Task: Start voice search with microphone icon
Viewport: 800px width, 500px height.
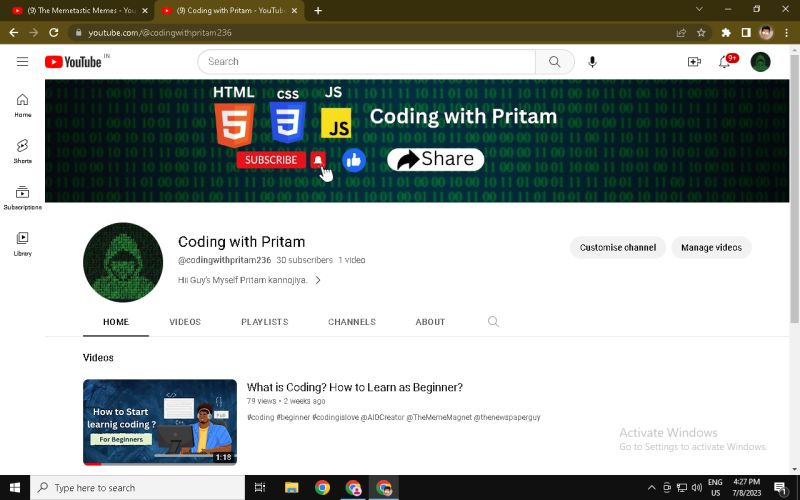Action: [592, 62]
